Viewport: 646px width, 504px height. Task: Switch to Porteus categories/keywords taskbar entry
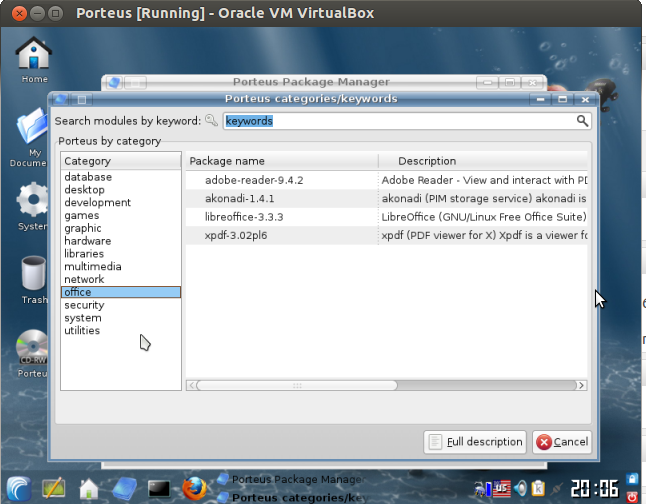click(292, 497)
